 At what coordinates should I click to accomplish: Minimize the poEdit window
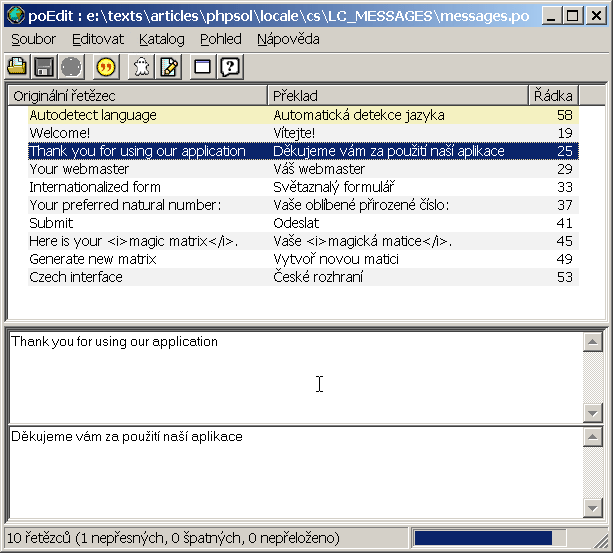coord(551,16)
